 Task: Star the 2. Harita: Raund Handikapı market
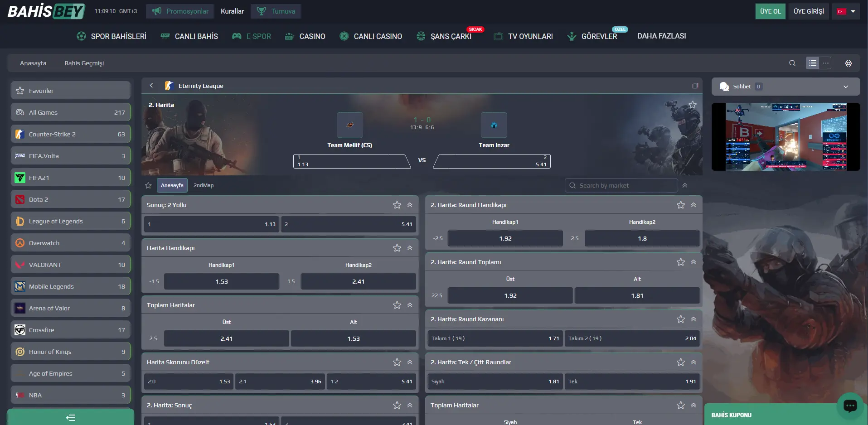point(681,205)
